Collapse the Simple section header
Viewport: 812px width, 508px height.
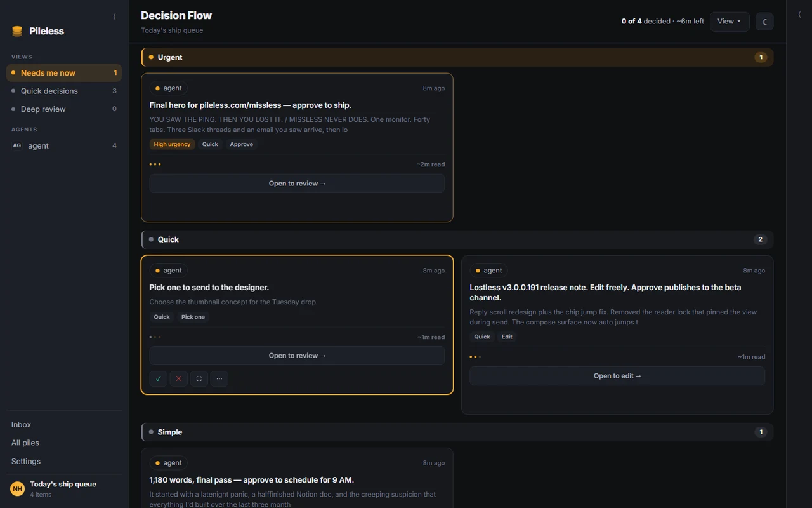coord(457,432)
